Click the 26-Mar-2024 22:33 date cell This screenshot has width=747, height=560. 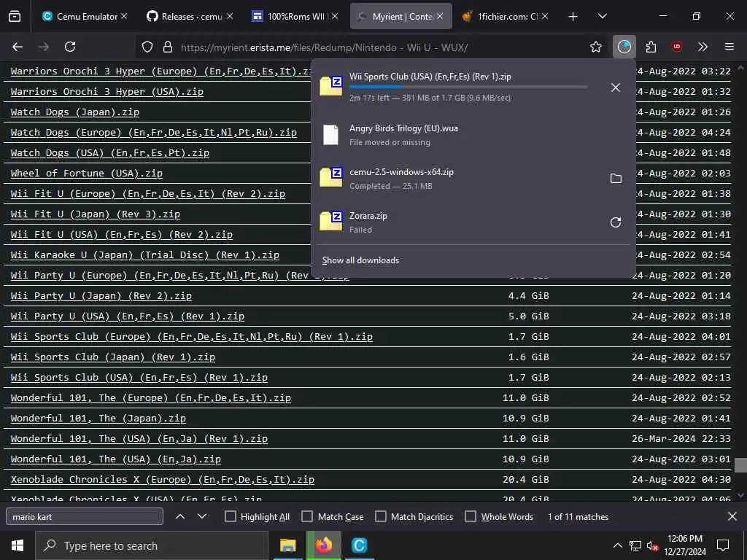(681, 439)
